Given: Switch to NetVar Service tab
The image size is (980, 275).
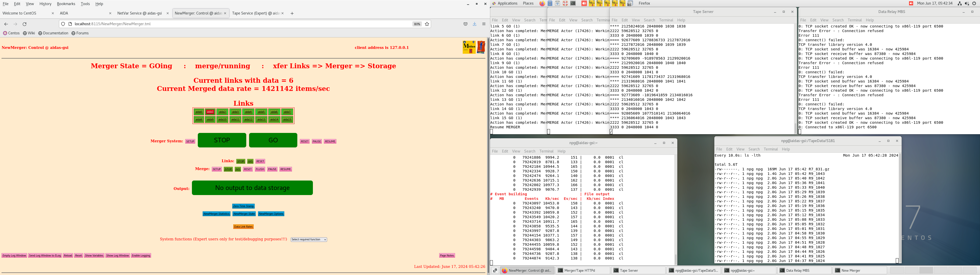Looking at the screenshot, I should (140, 13).
